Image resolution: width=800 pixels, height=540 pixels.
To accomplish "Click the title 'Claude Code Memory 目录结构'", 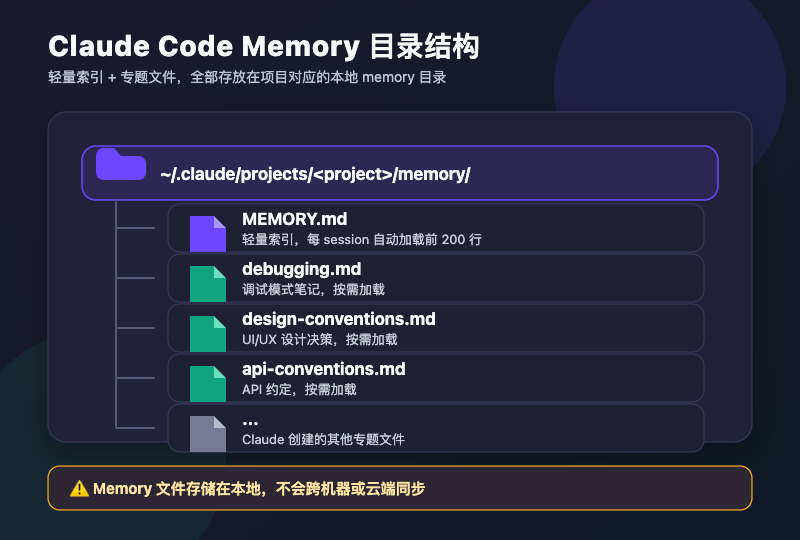I will 264,46.
